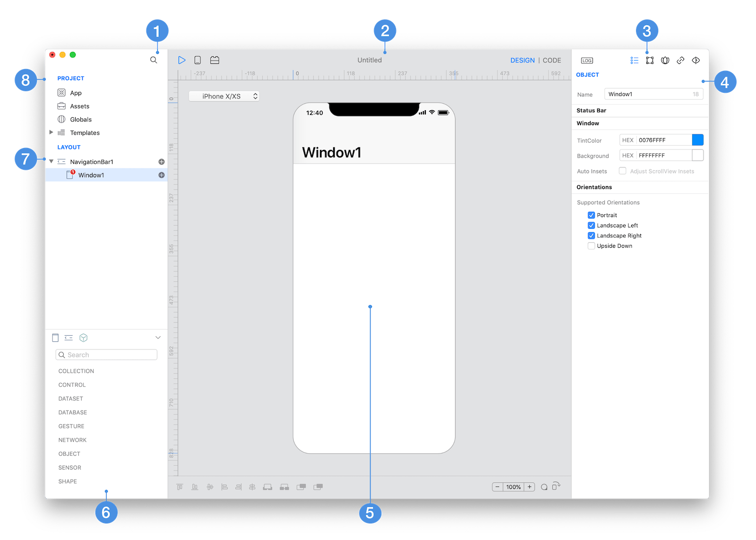Open the geometry bounding-box inspector

(650, 60)
